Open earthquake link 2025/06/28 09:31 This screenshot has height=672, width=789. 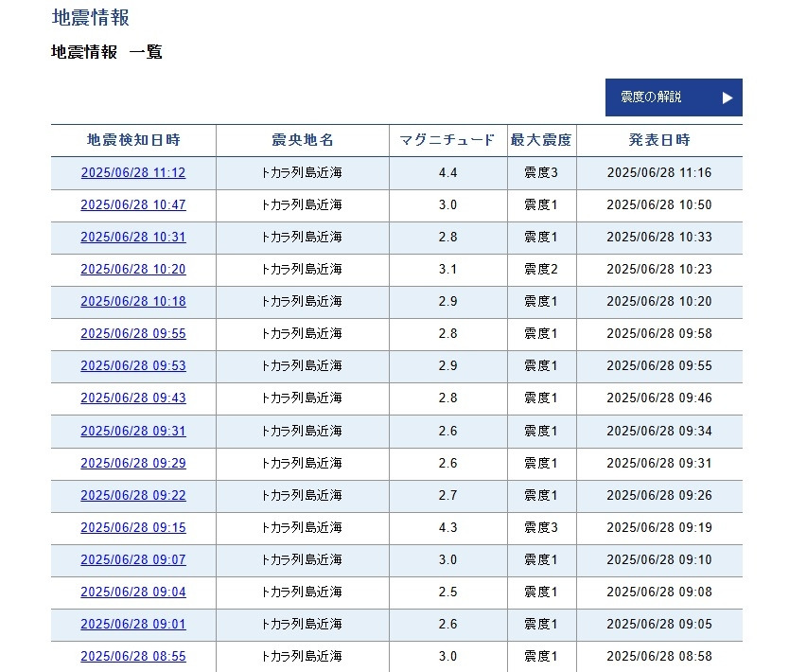click(133, 432)
